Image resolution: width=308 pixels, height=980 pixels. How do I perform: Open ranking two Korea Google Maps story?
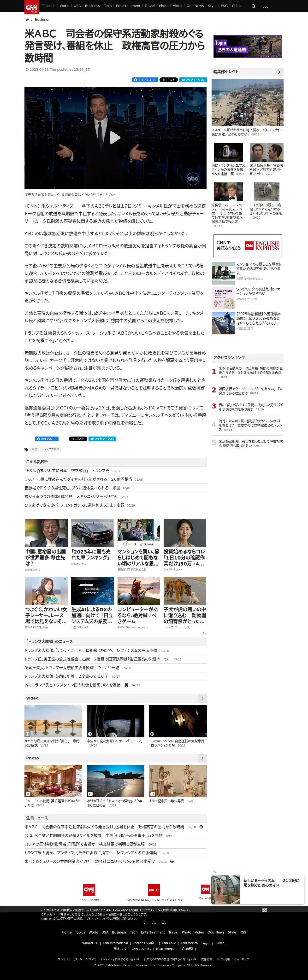(250, 391)
